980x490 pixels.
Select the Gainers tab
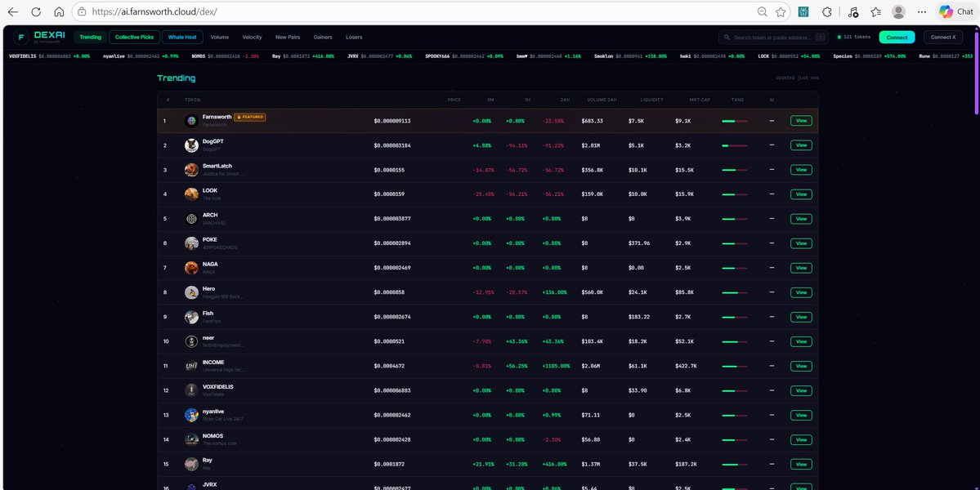(323, 37)
